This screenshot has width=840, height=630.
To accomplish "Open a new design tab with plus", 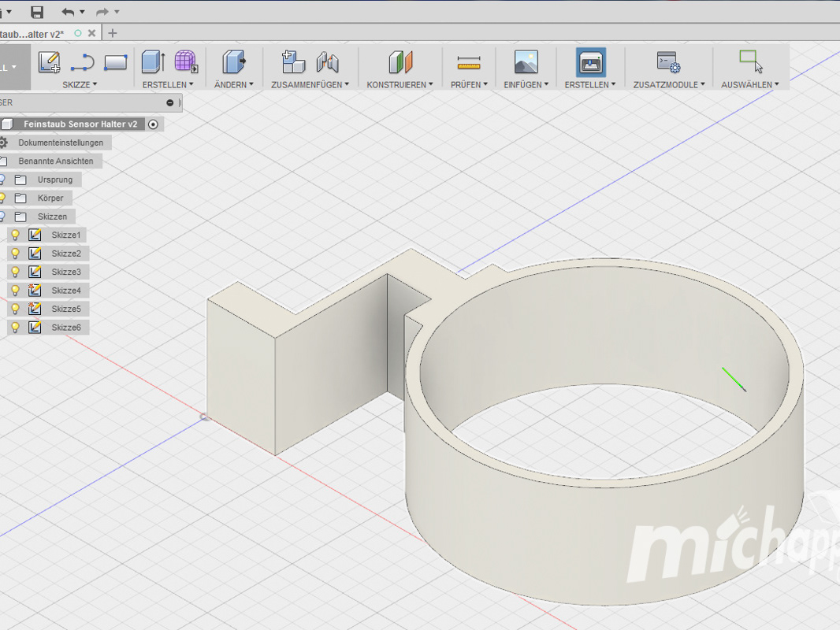I will (113, 33).
